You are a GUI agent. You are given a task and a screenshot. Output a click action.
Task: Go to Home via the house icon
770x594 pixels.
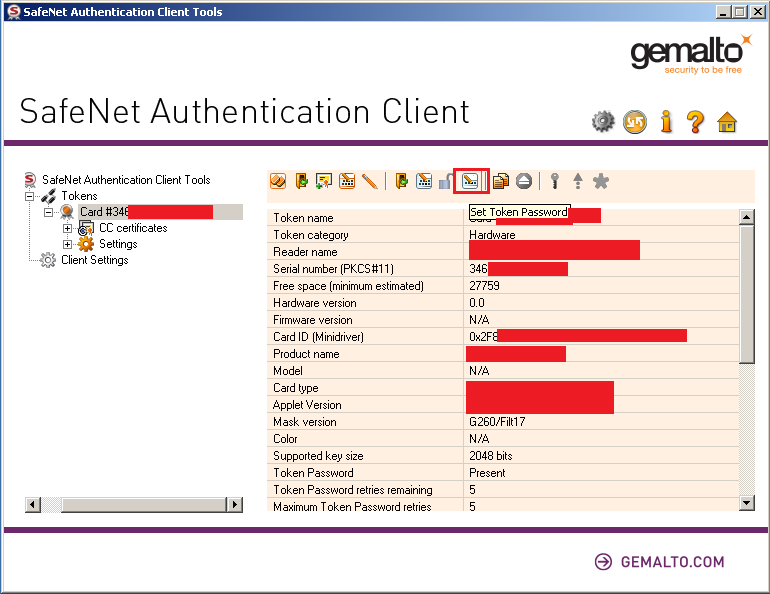click(727, 122)
